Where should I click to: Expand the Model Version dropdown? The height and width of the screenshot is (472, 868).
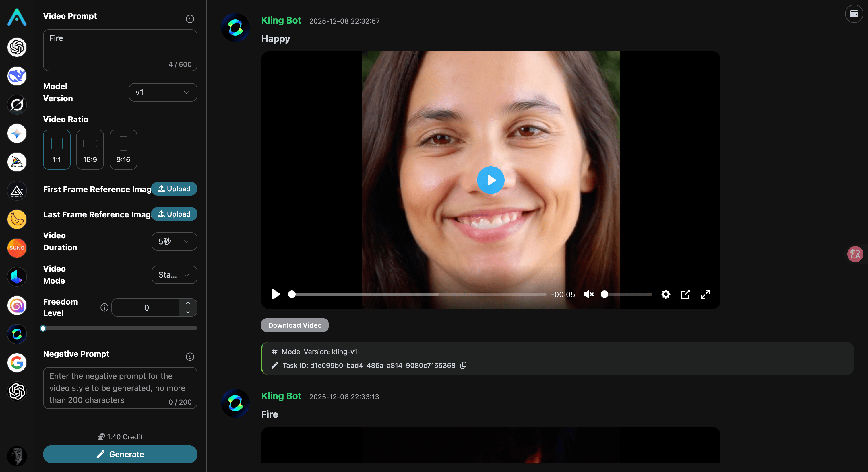pos(163,92)
